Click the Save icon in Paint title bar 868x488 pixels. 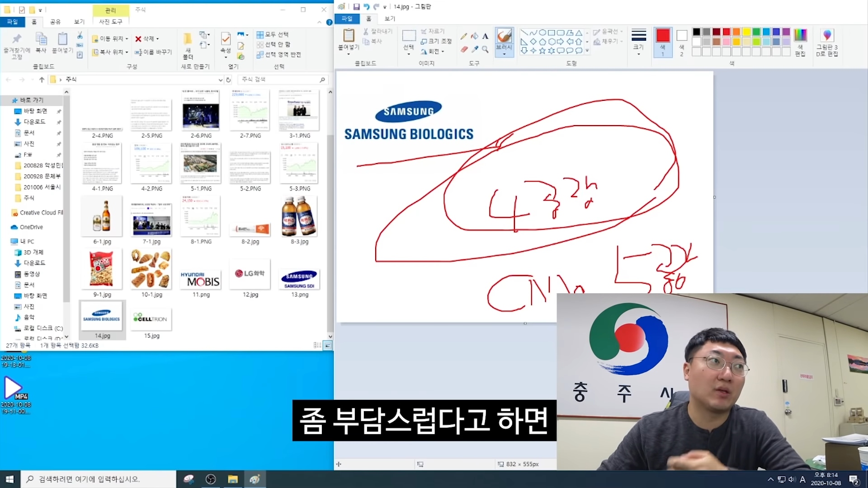tap(356, 7)
